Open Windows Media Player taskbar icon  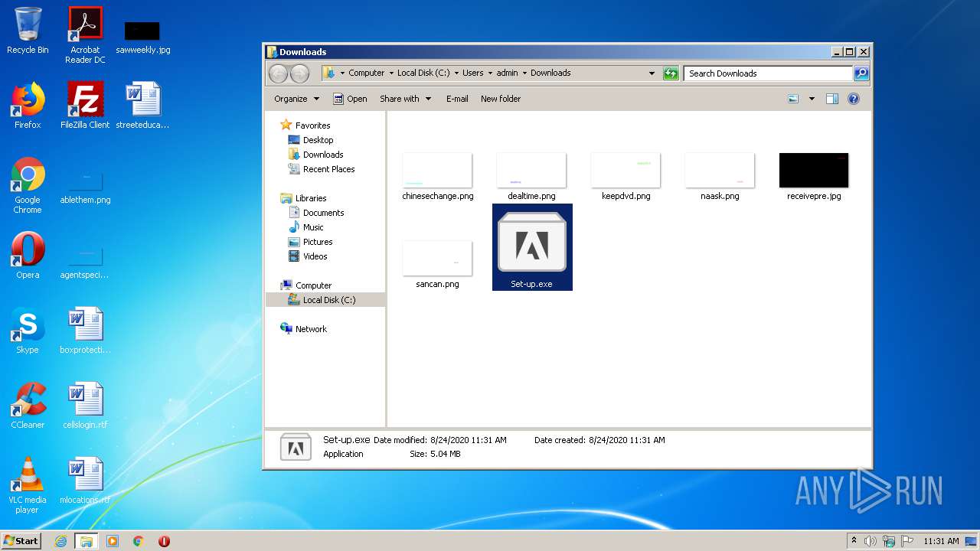coord(113,541)
